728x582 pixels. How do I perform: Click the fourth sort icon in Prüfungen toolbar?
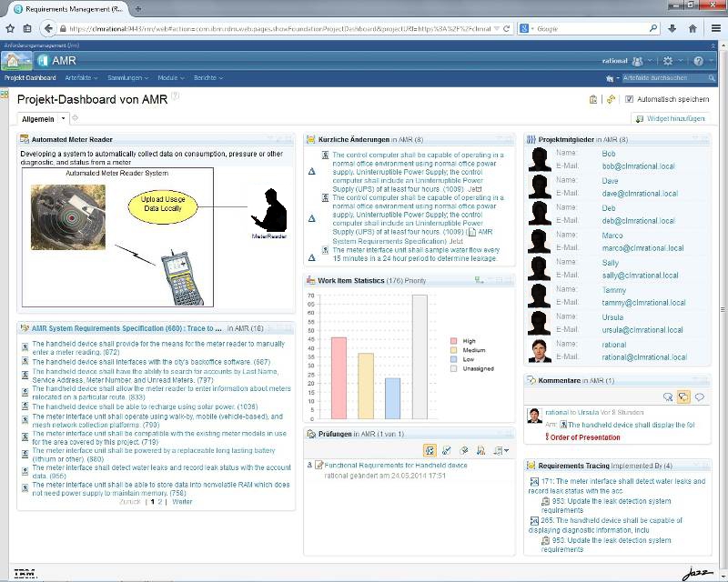480,450
